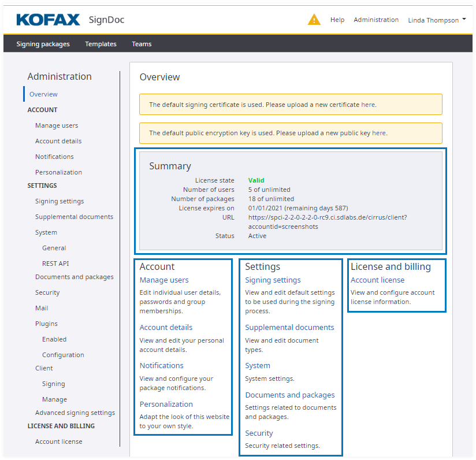Image resolution: width=476 pixels, height=460 pixels.
Task: Click Administration in the top header
Action: [376, 20]
